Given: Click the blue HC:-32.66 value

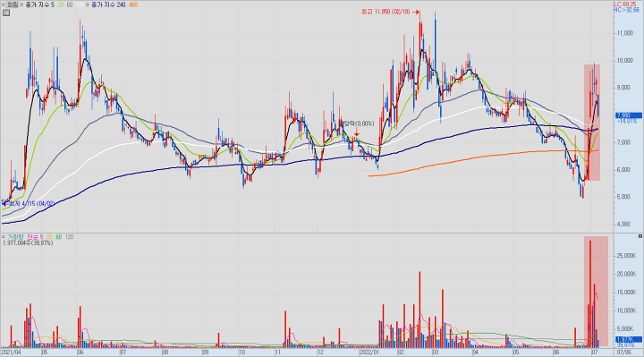Looking at the screenshot, I should tap(626, 10).
